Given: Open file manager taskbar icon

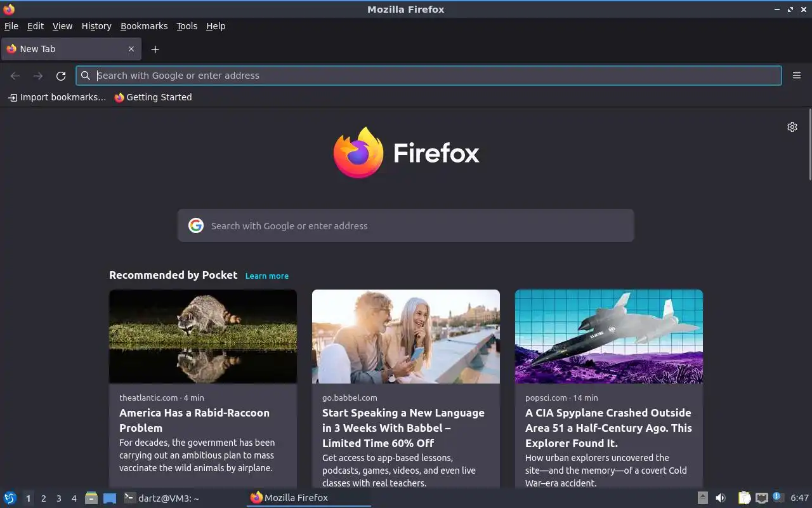Looking at the screenshot, I should coord(91,498).
